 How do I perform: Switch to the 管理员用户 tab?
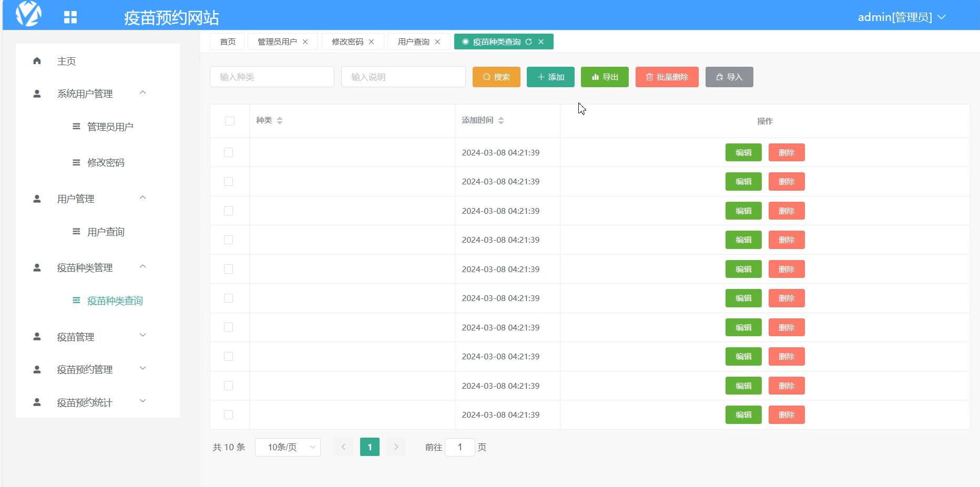(x=277, y=42)
